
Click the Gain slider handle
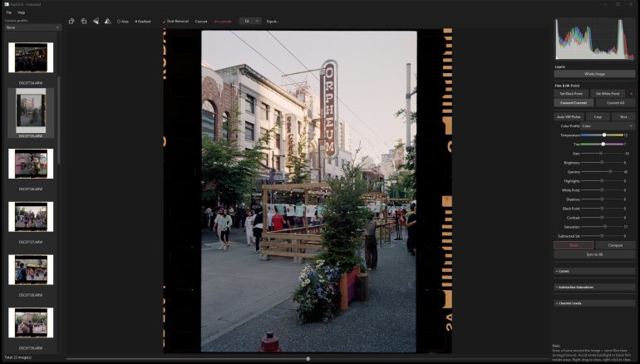tap(601, 154)
